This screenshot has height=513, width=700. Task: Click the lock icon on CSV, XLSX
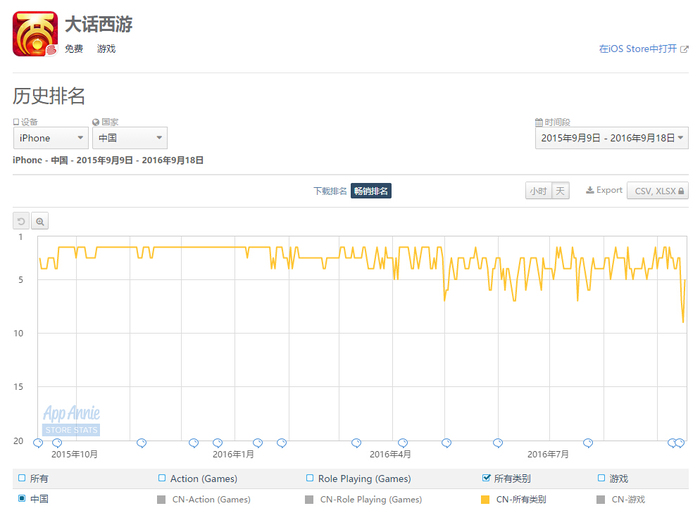click(x=681, y=191)
